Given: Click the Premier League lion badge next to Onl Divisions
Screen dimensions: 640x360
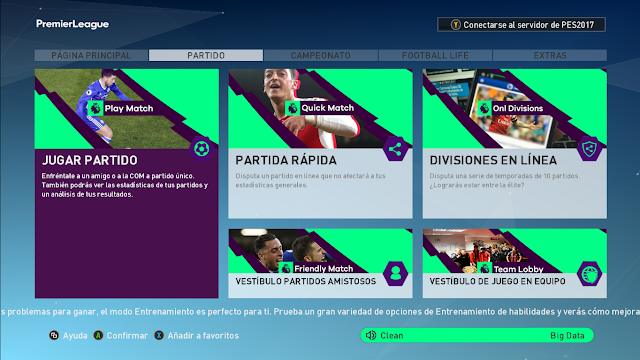Looking at the screenshot, I should pyautogui.click(x=484, y=108).
